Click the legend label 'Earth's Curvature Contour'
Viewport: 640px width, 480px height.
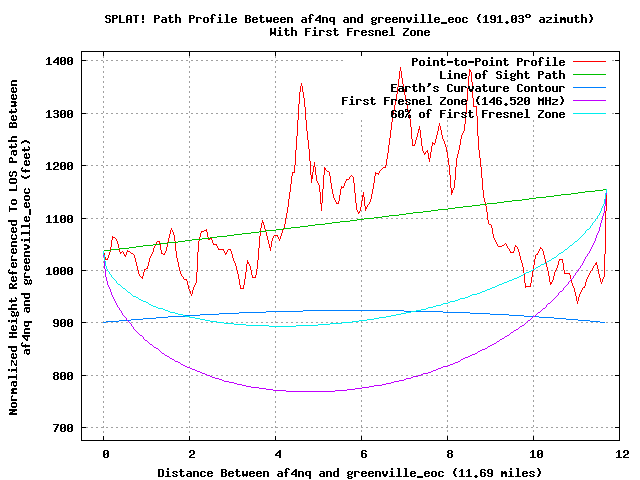(x=478, y=88)
